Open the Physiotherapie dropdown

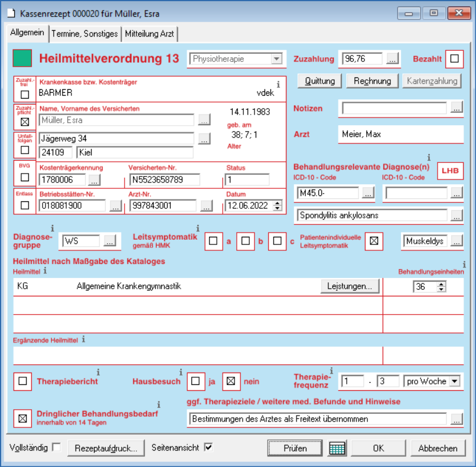pos(276,59)
